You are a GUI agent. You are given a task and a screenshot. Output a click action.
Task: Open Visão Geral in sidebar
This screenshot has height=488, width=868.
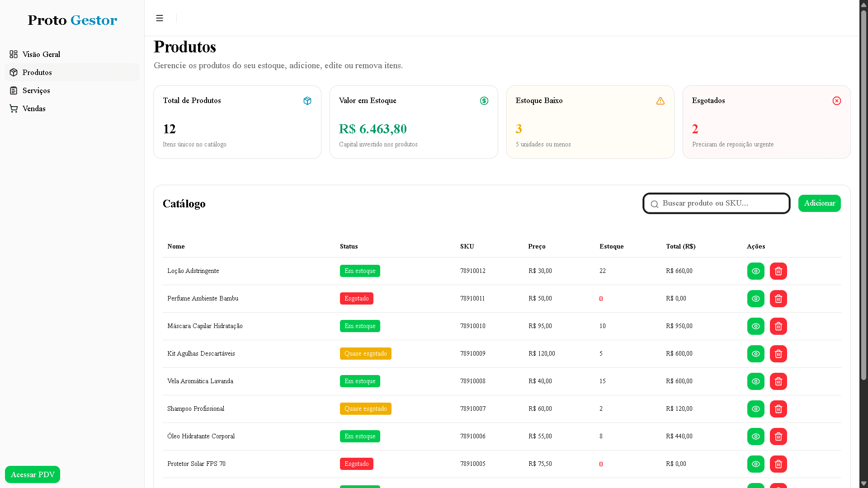tap(41, 54)
